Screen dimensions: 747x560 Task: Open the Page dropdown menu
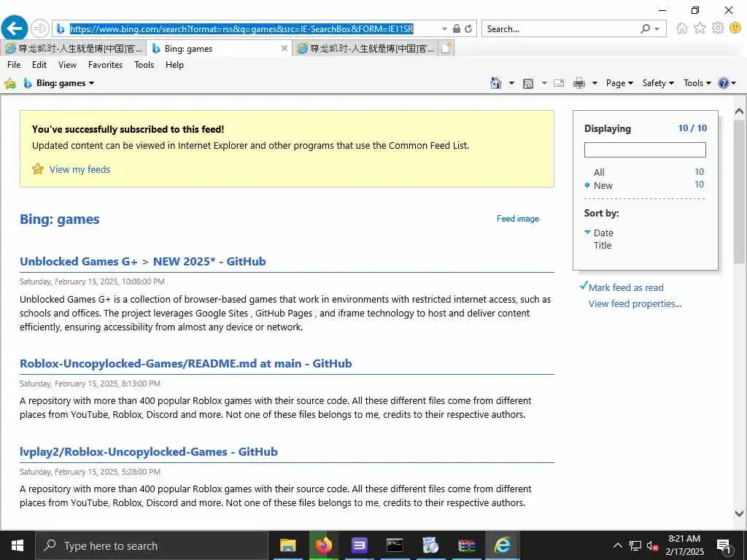(x=619, y=83)
